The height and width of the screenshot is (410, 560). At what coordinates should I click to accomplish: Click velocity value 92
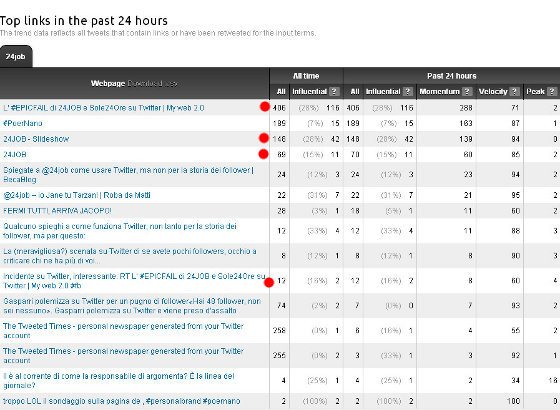[x=515, y=356]
